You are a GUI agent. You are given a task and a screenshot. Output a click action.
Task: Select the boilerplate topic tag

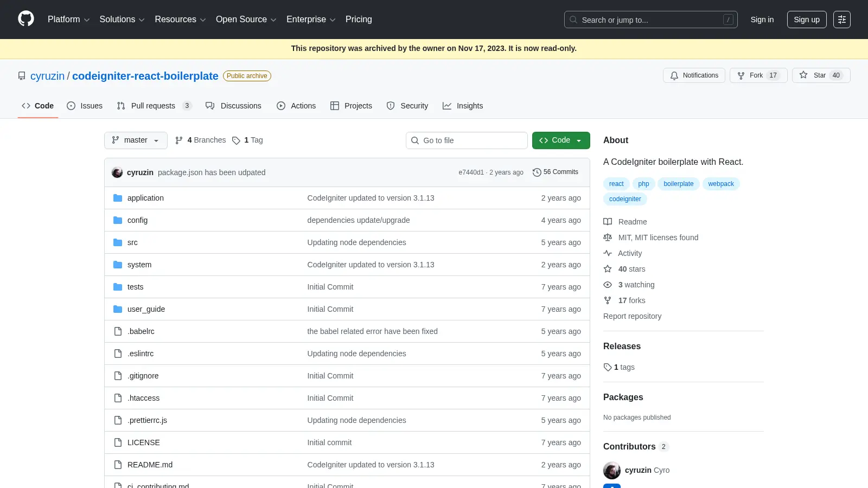[679, 184]
